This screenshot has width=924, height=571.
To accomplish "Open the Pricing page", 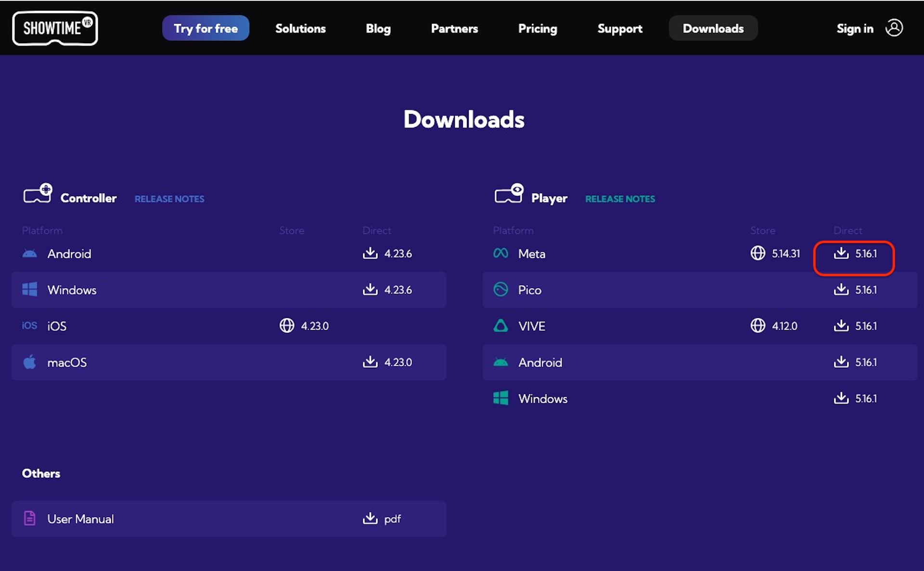I will point(538,28).
